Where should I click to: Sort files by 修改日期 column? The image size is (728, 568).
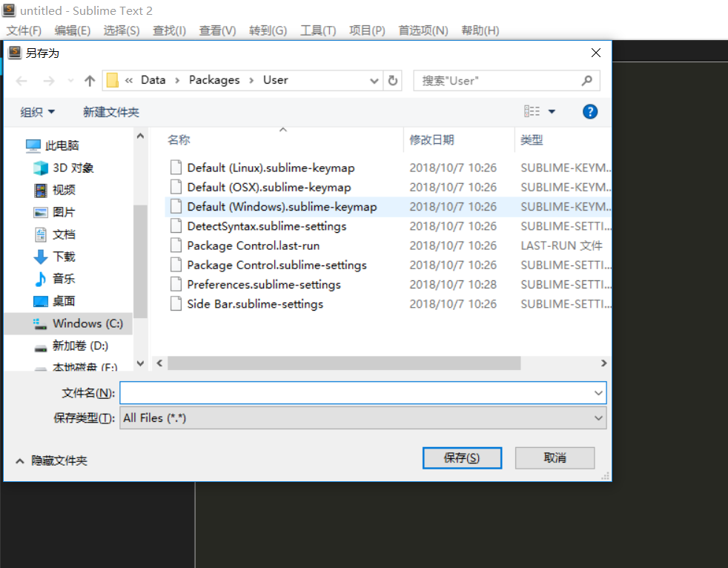coord(431,140)
